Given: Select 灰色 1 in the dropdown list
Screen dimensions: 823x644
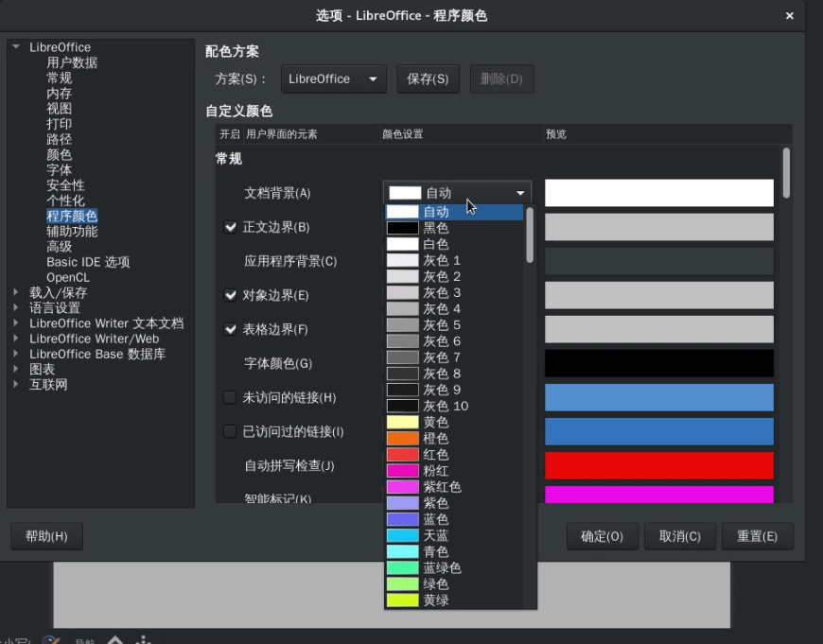Looking at the screenshot, I should 454,260.
